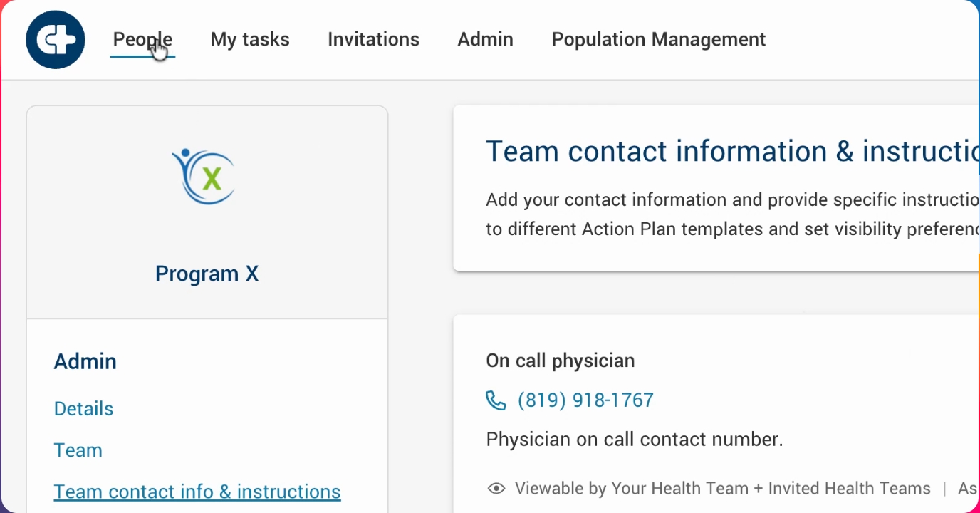Click the phone icon beside (819) 918-1767
The height and width of the screenshot is (513, 980).
point(496,400)
